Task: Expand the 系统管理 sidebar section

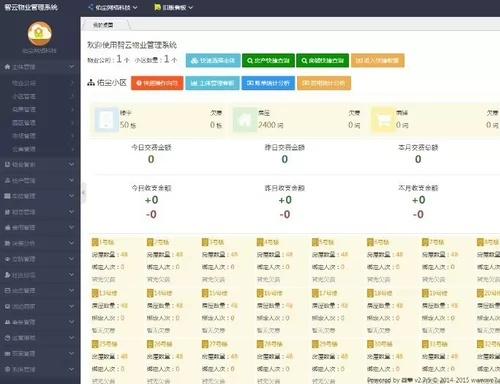Action: point(40,369)
